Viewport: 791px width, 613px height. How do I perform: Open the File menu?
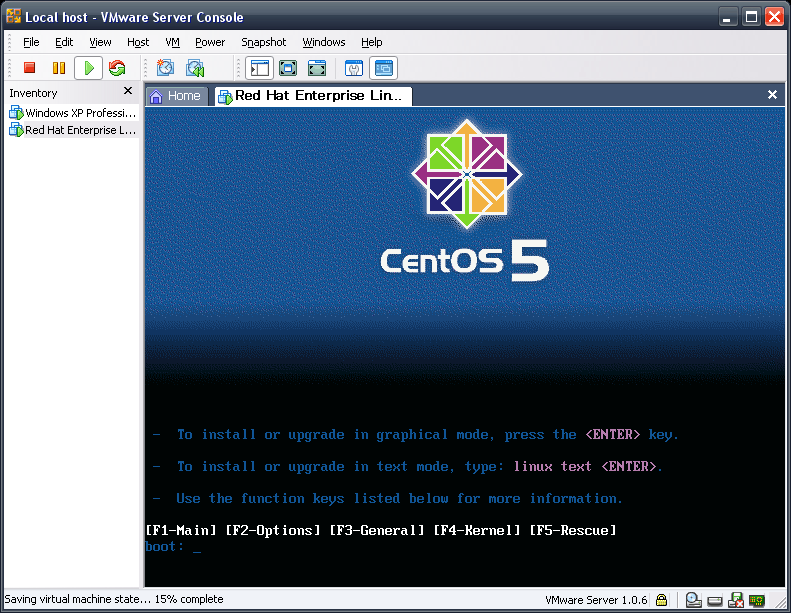click(31, 42)
